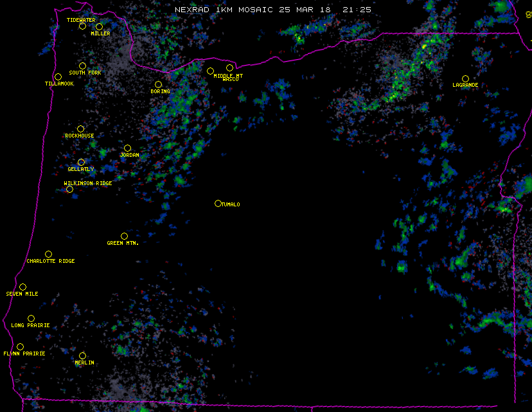Screen dimensions: 532x412
Task: Click the South Fork station circle marker
Action: point(82,66)
